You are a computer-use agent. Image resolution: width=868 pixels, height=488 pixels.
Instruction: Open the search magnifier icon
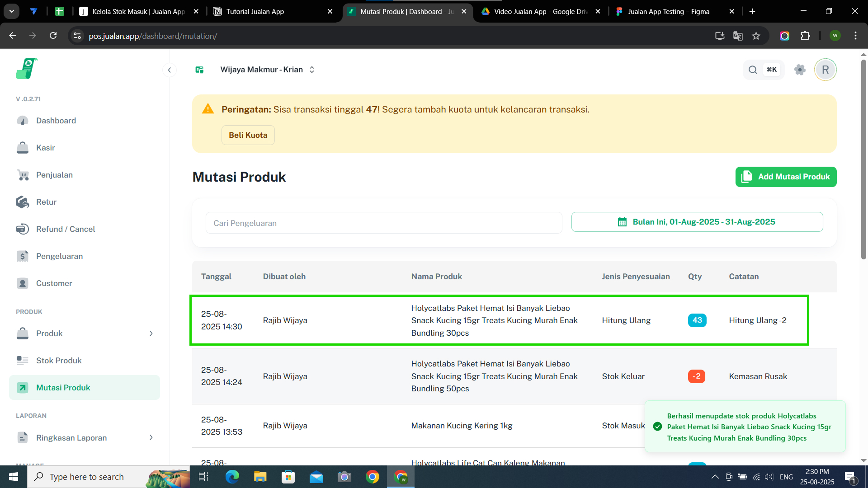click(753, 70)
